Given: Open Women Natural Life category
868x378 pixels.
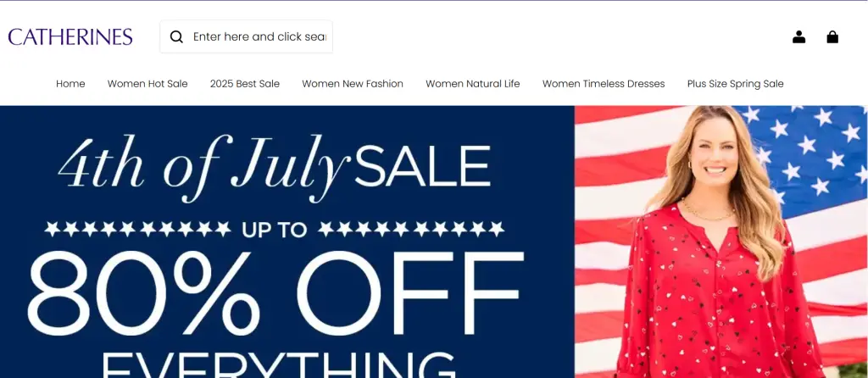Looking at the screenshot, I should [x=473, y=84].
